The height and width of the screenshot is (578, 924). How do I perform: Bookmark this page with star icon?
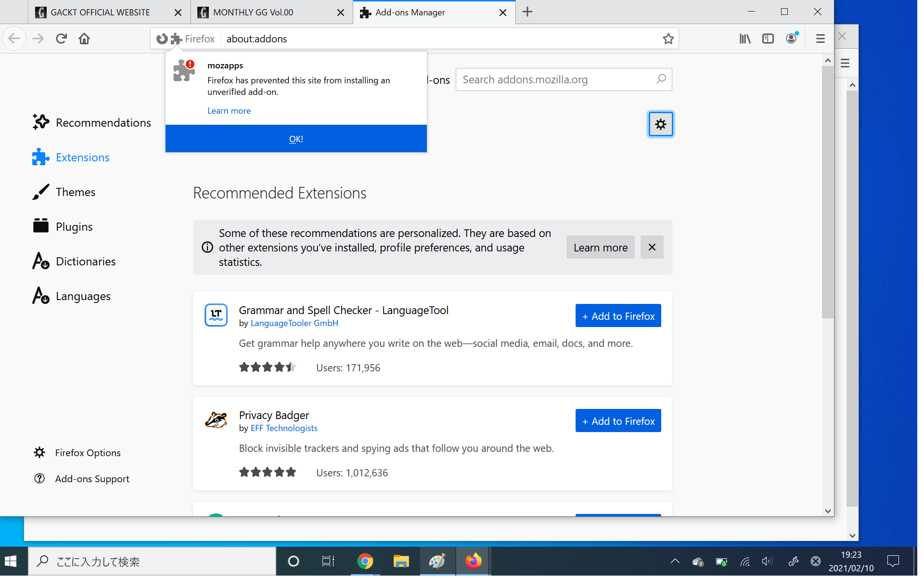668,39
